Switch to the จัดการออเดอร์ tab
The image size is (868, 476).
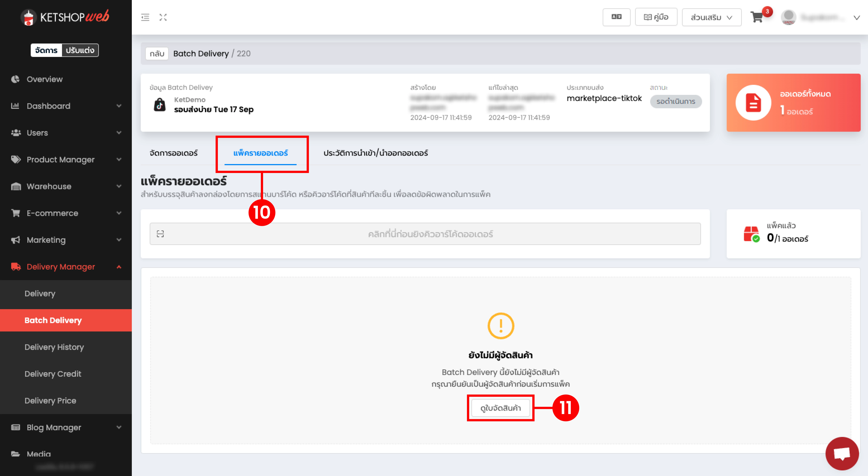(x=174, y=153)
